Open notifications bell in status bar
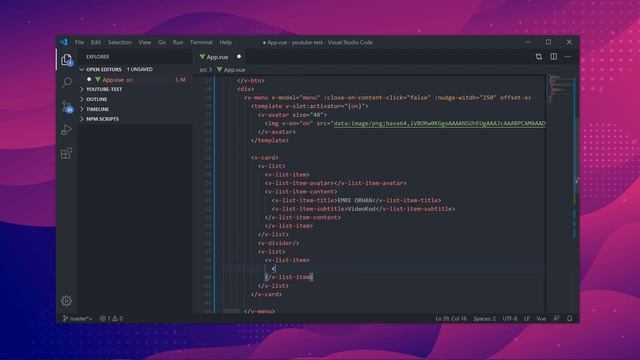 coord(570,318)
